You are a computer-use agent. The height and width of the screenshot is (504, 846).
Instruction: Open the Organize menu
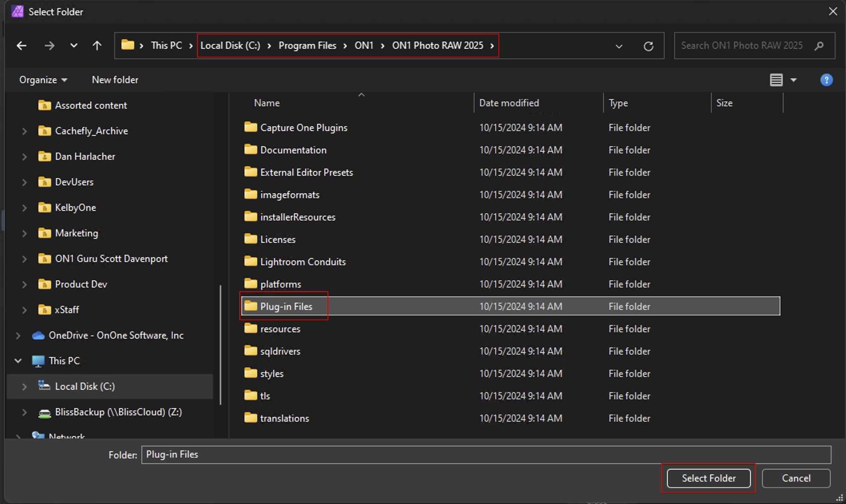pos(43,80)
